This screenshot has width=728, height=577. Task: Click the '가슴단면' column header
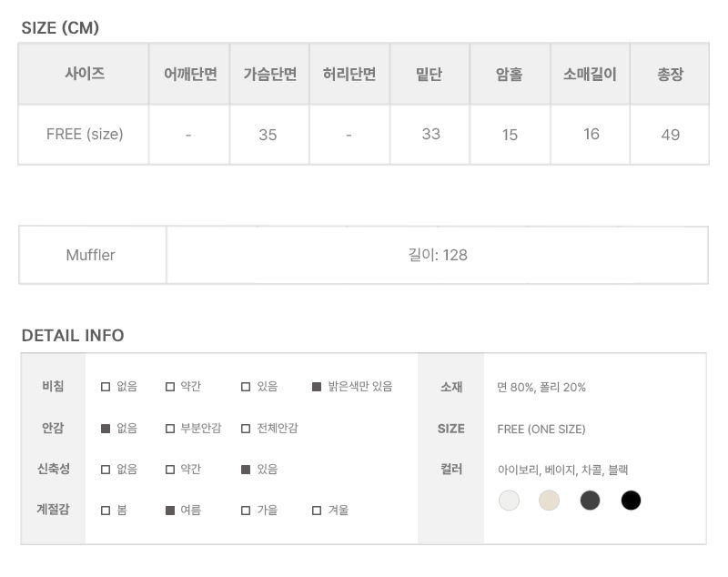pos(269,75)
